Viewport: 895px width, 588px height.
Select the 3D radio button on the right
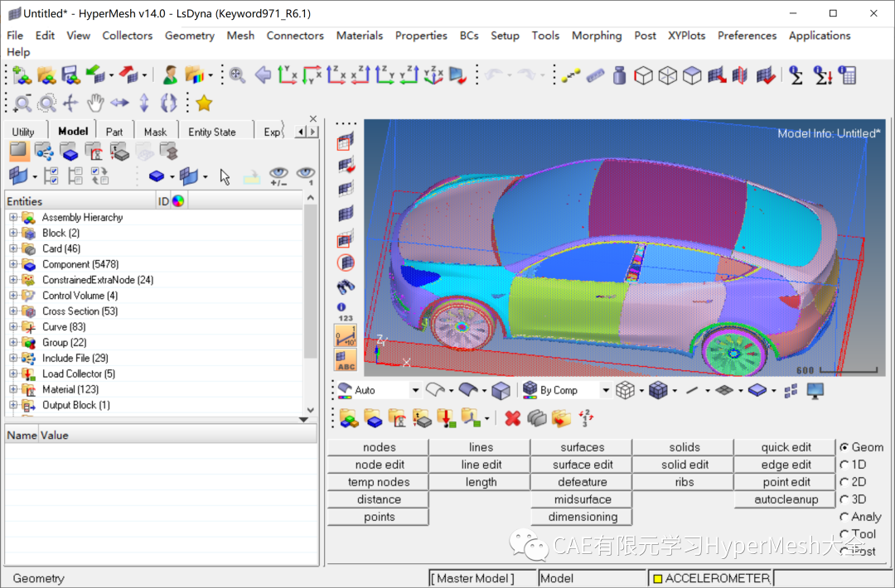pos(844,499)
